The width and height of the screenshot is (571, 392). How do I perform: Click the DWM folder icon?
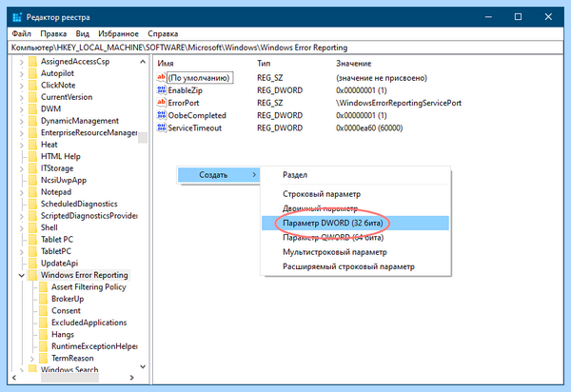coord(32,108)
